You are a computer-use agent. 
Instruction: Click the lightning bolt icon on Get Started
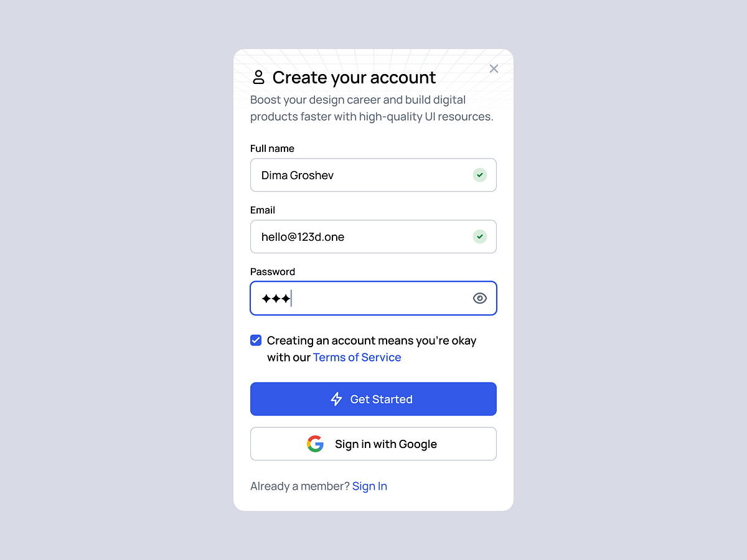[336, 399]
